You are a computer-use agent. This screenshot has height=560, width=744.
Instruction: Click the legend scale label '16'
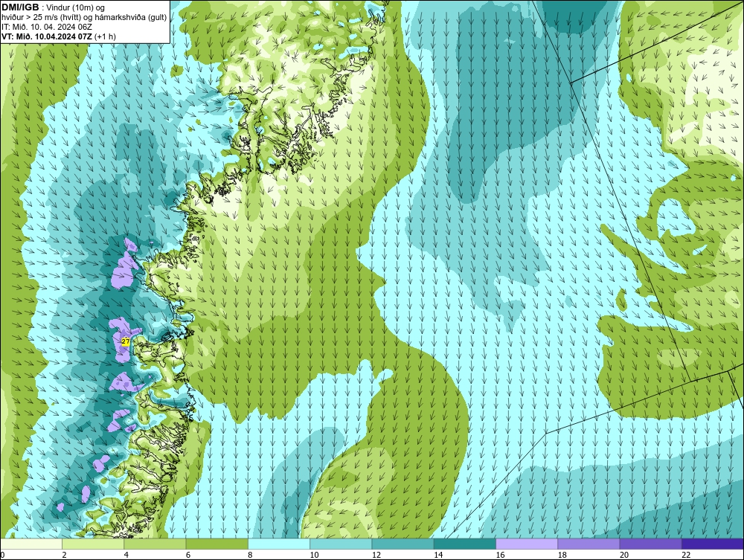coord(500,556)
